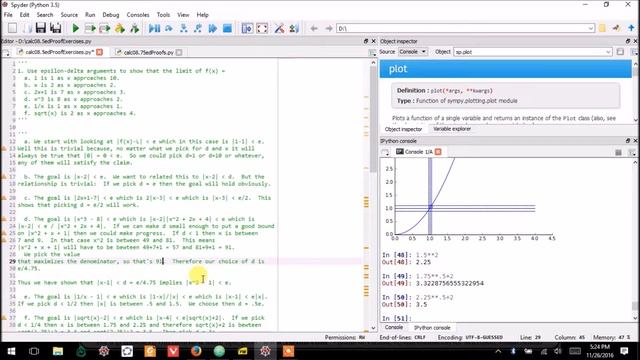Open the Source menu
Viewport: 640px width, 360px height.
[69, 15]
